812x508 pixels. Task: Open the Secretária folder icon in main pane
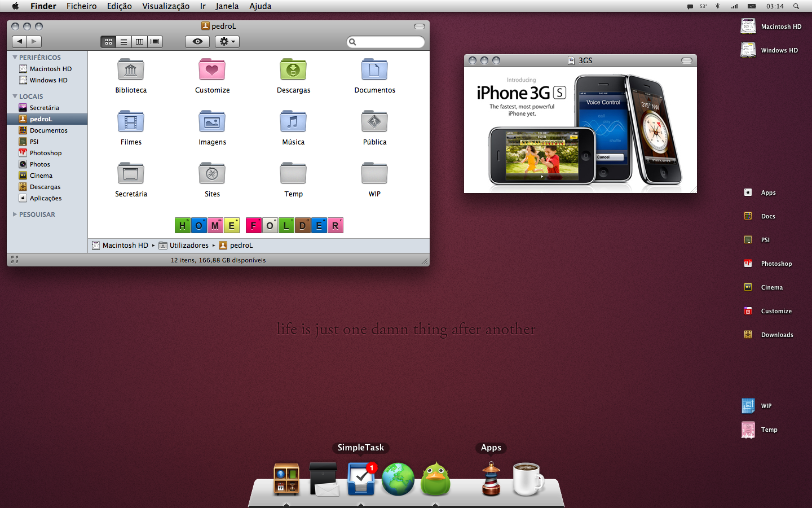click(131, 174)
